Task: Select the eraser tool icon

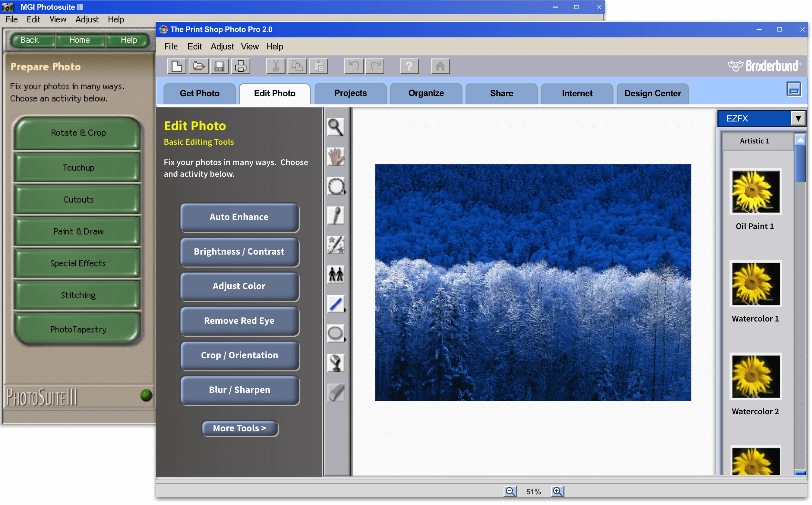Action: (x=336, y=393)
